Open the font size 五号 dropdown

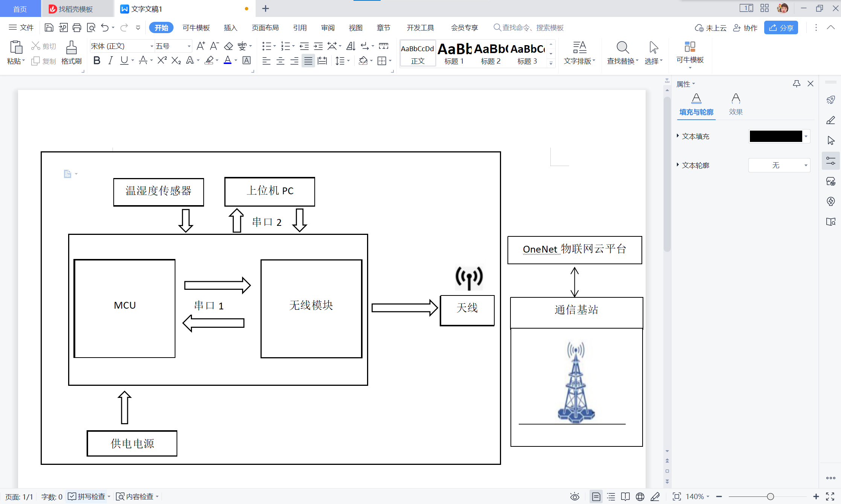189,46
